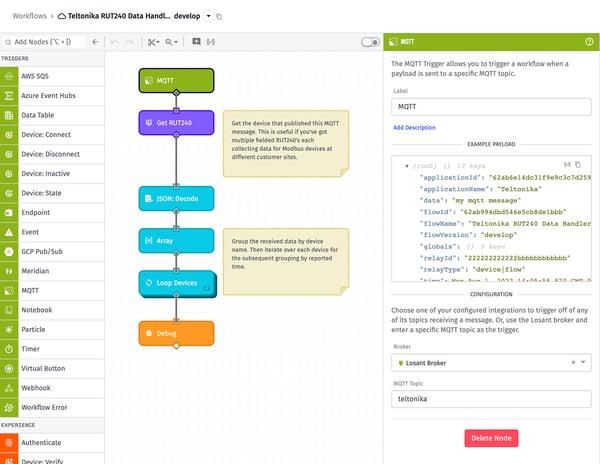Collapse the node palette with back arrow
Viewport: 600px width, 464px height.
pyautogui.click(x=95, y=42)
